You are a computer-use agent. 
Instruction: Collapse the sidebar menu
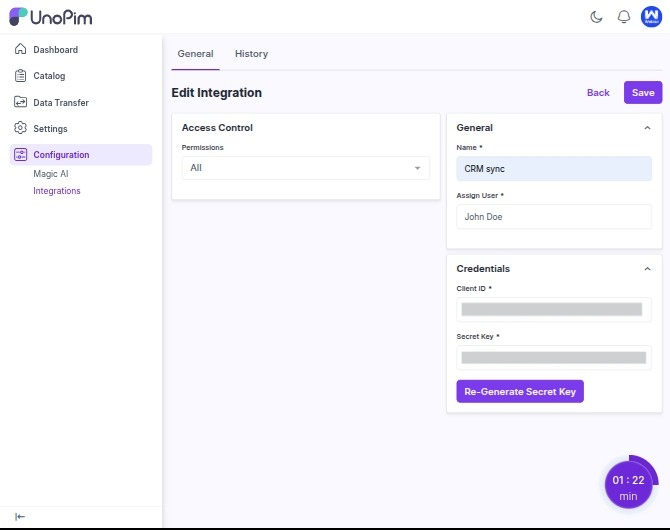coord(20,516)
